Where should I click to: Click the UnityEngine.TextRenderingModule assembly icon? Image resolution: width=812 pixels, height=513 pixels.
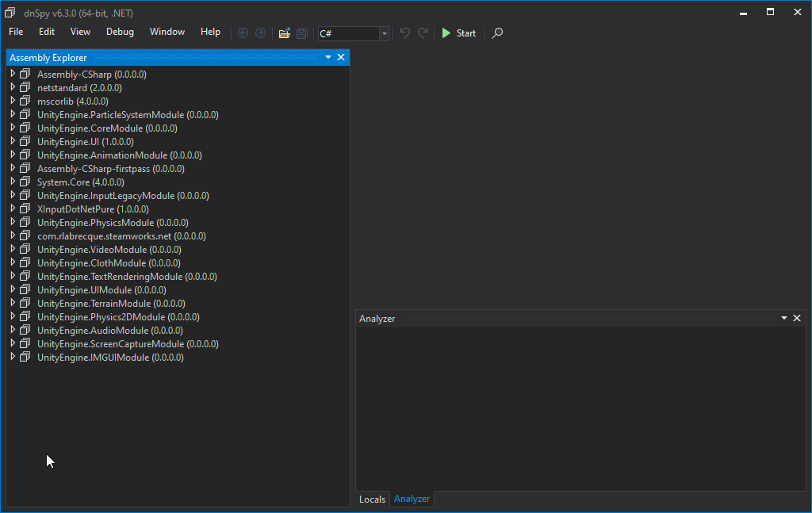click(25, 276)
